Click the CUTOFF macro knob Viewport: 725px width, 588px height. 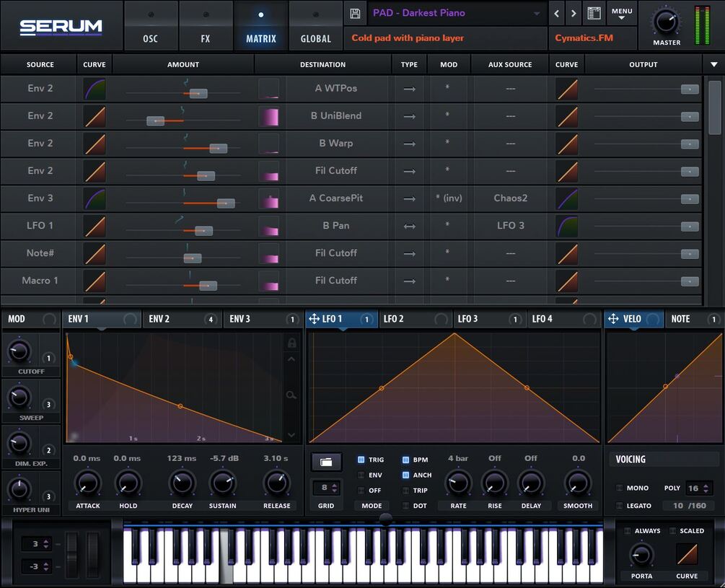pyautogui.click(x=19, y=351)
